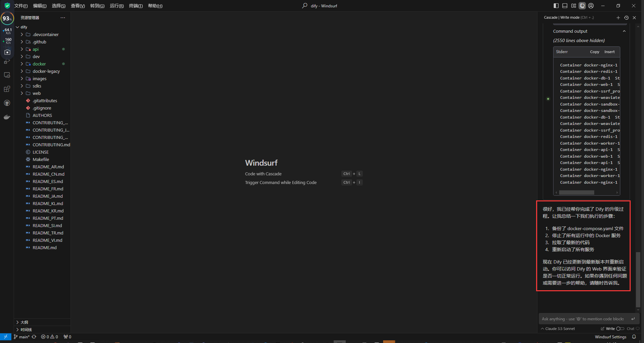Click the Explorer more actions ellipsis
Screen dimensions: 644x343
[63, 18]
